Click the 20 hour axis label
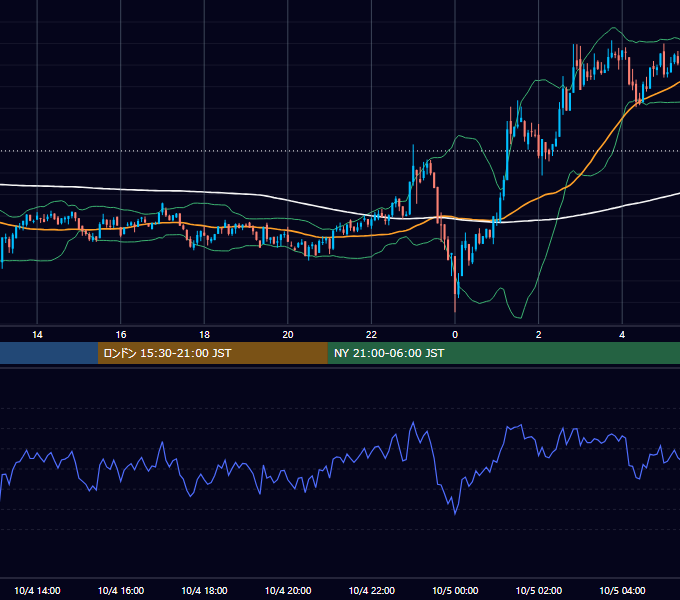 pos(288,335)
